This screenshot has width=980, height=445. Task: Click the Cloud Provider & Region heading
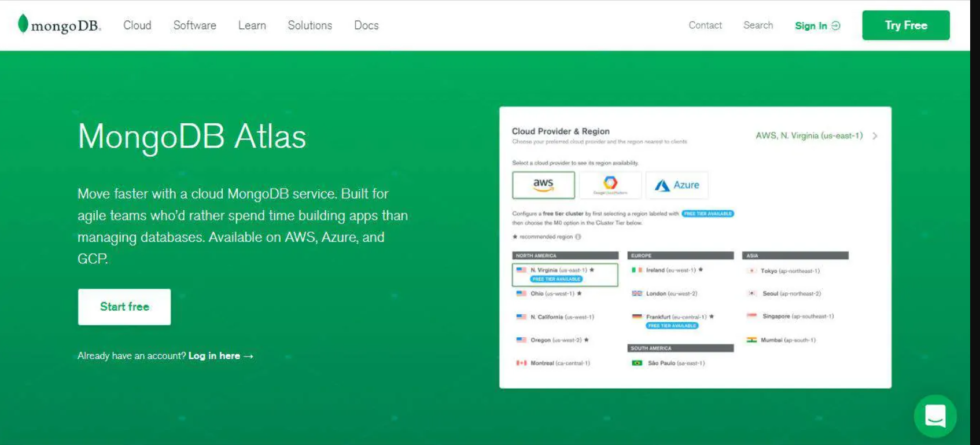tap(561, 131)
